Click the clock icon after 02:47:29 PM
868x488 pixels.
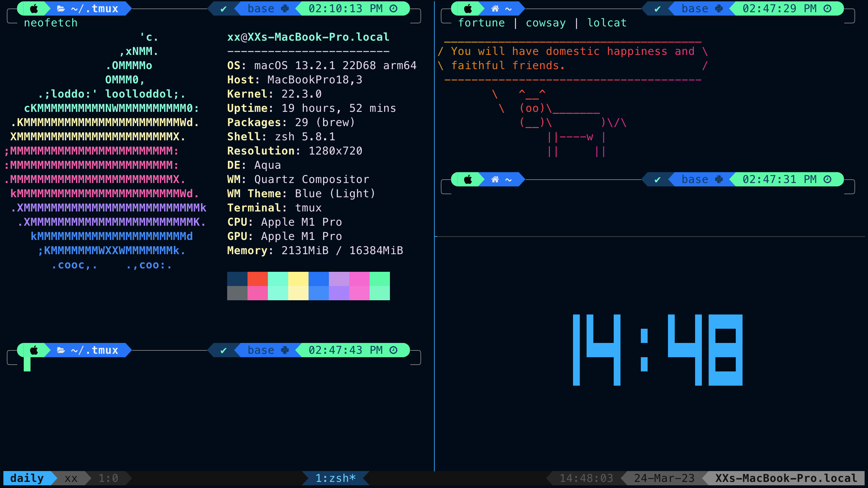(828, 8)
